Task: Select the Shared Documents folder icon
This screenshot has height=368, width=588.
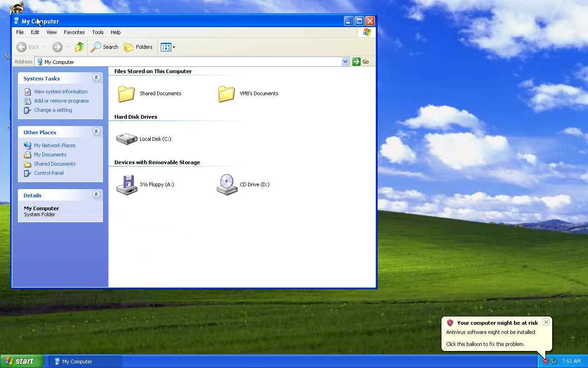Action: click(x=126, y=93)
